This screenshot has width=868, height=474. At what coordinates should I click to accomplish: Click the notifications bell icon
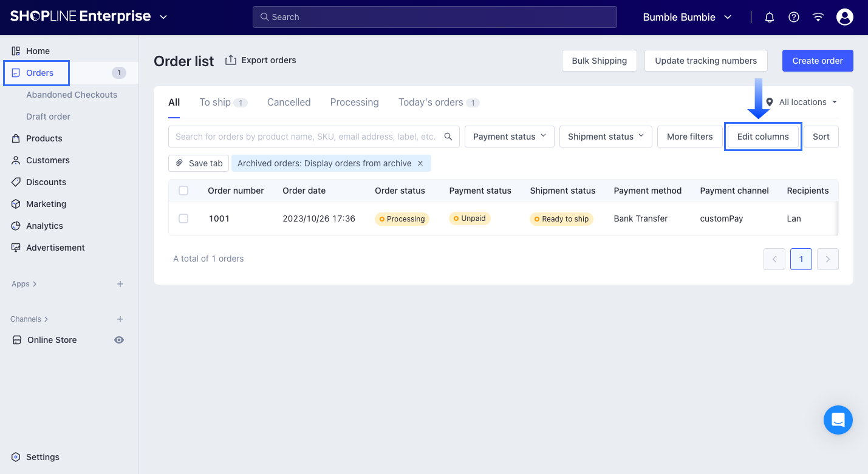click(x=769, y=17)
